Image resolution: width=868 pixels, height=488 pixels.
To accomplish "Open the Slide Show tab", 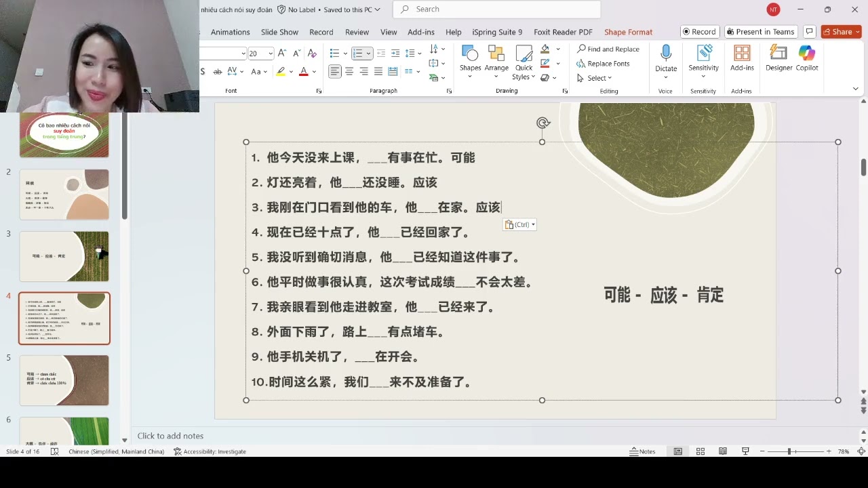I will [x=279, y=32].
